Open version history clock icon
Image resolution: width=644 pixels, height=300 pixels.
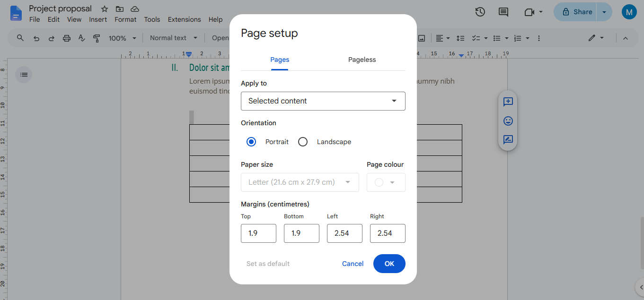click(480, 12)
